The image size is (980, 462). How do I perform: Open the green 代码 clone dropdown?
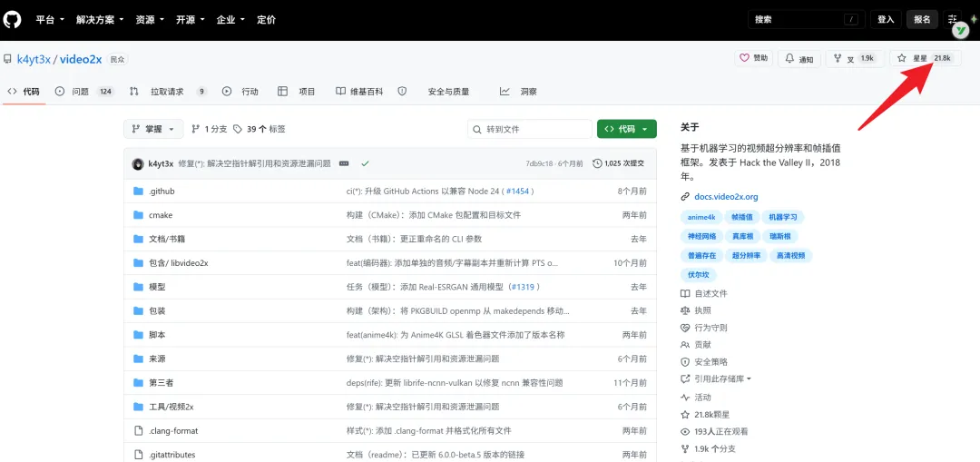point(627,129)
